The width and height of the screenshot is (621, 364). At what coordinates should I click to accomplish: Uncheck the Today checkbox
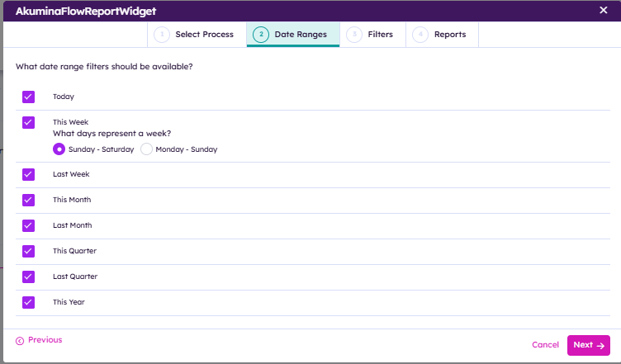(x=29, y=97)
